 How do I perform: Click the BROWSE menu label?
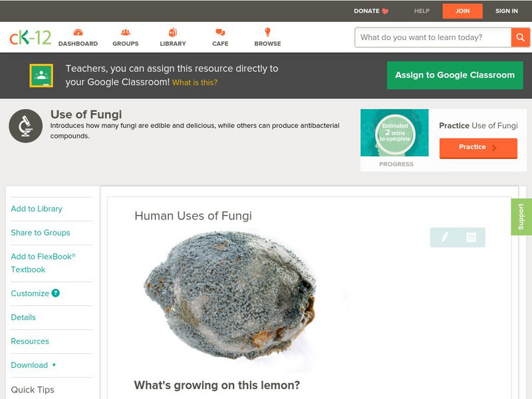pos(268,44)
